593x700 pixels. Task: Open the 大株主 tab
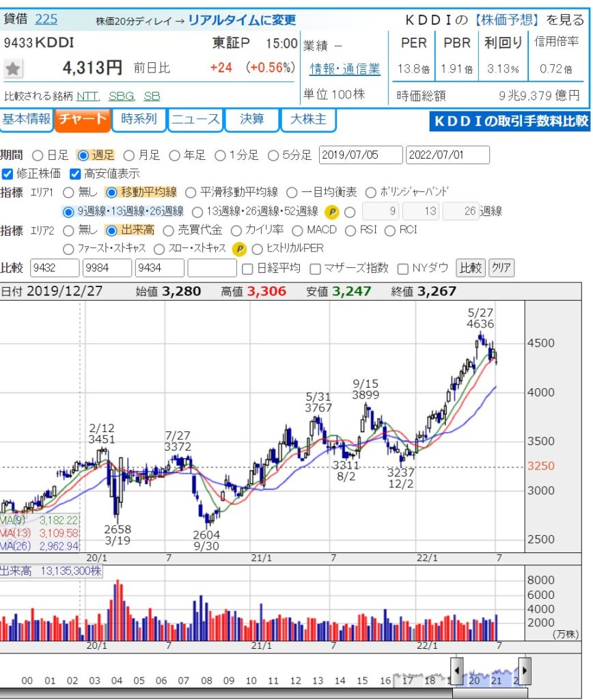point(308,120)
